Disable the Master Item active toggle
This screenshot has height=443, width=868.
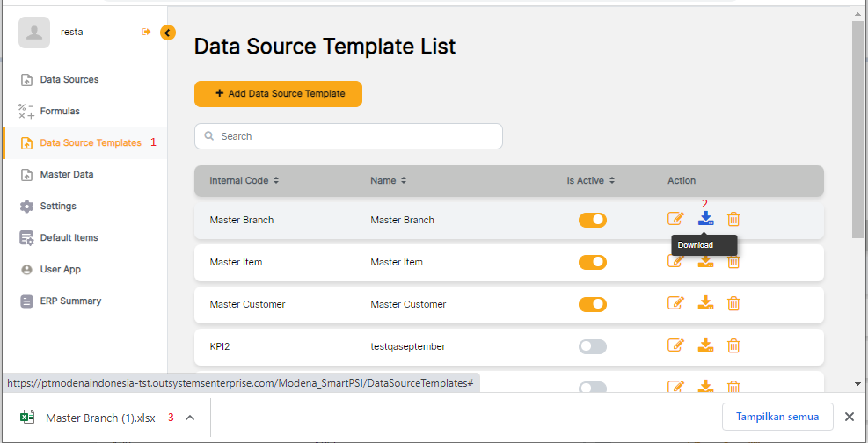(592, 262)
